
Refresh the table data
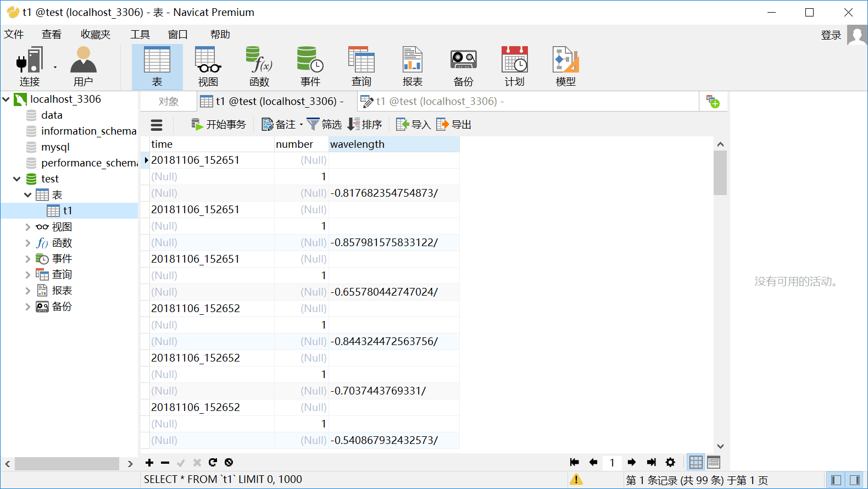(213, 463)
